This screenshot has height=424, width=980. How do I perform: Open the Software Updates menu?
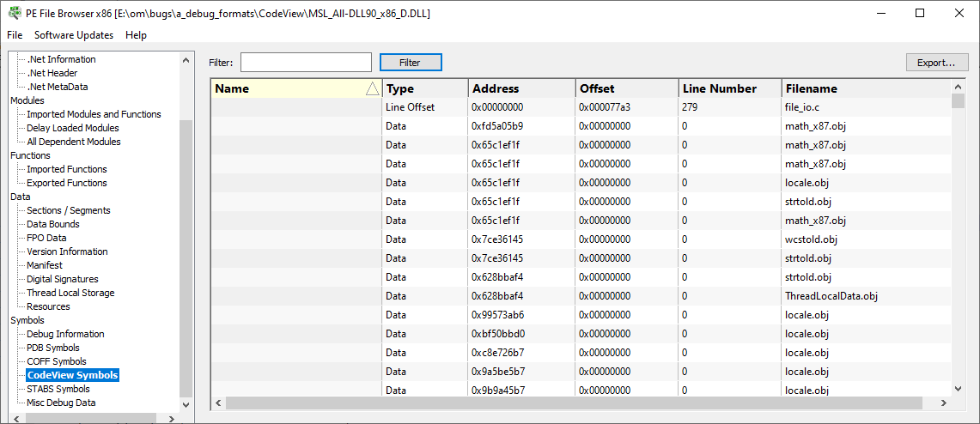pyautogui.click(x=74, y=35)
